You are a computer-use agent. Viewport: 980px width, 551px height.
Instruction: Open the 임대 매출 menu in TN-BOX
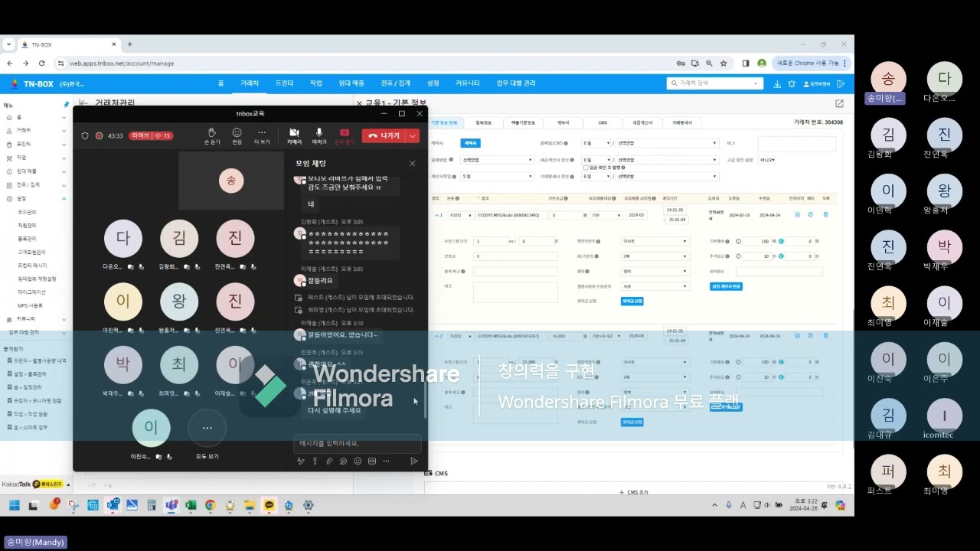(x=351, y=83)
